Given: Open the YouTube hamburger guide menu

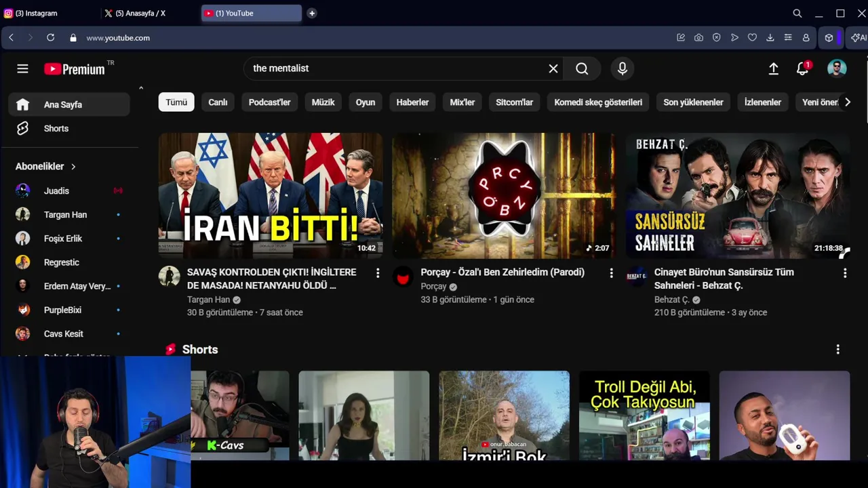Looking at the screenshot, I should [22, 68].
